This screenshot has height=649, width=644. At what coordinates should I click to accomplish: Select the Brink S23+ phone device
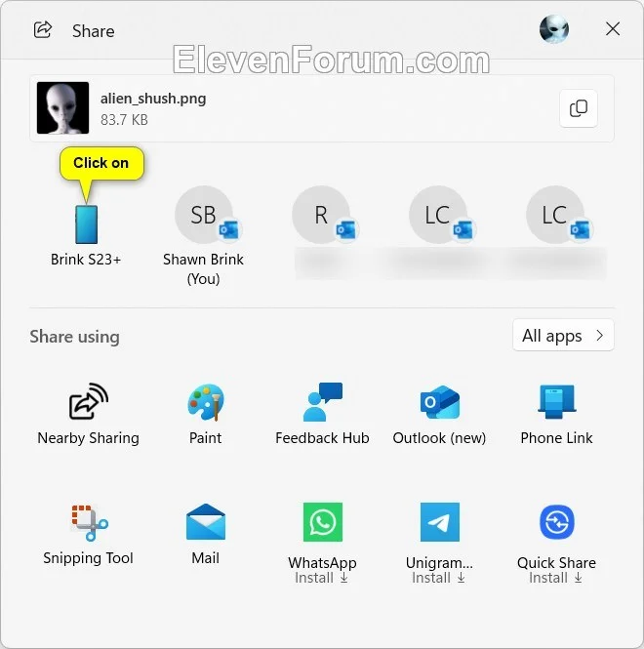click(86, 224)
